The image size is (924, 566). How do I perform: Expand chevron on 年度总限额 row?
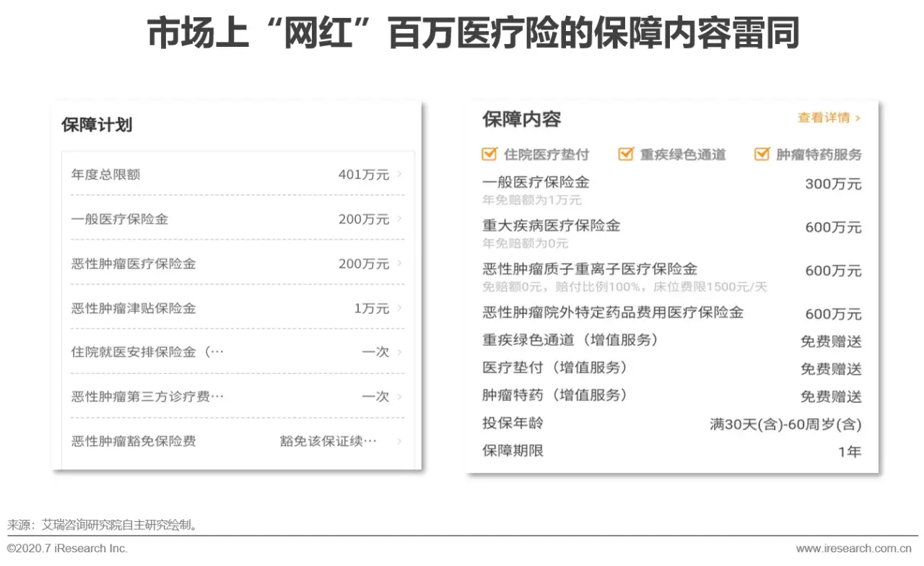pyautogui.click(x=399, y=174)
